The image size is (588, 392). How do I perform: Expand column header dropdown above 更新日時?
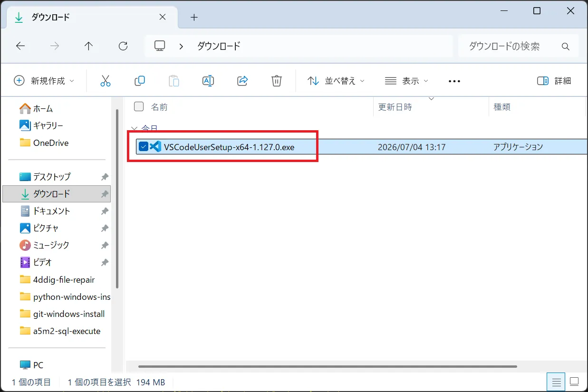432,99
